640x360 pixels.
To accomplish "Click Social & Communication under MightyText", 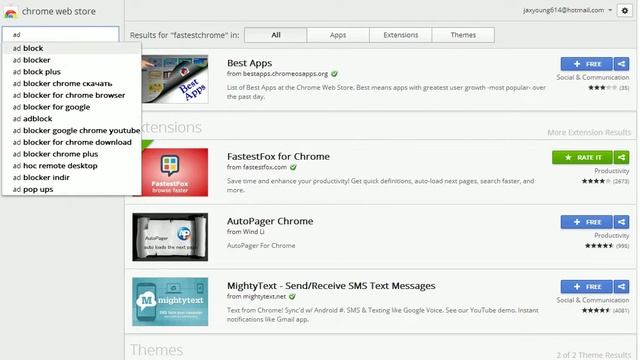I will pyautogui.click(x=593, y=300).
